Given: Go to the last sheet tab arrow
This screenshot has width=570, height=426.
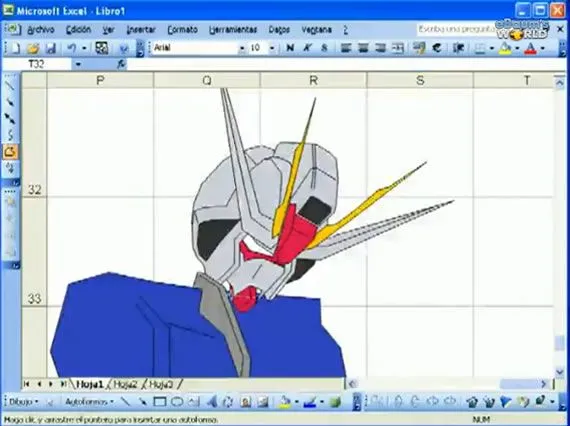Looking at the screenshot, I should (x=64, y=384).
